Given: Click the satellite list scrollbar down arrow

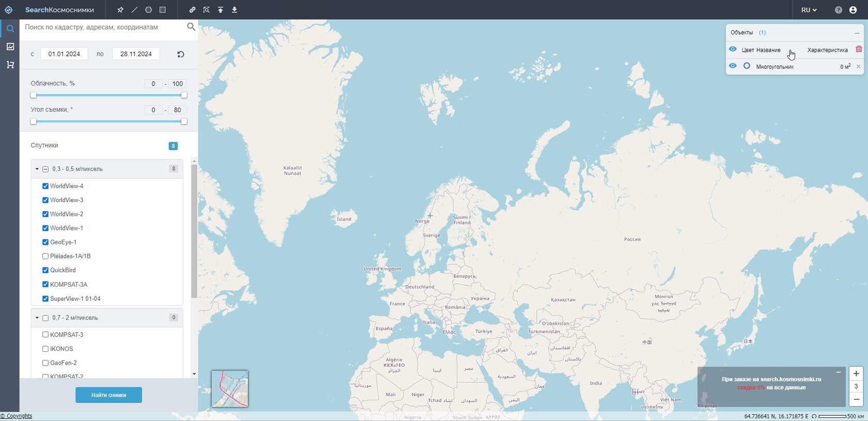Looking at the screenshot, I should (194, 374).
